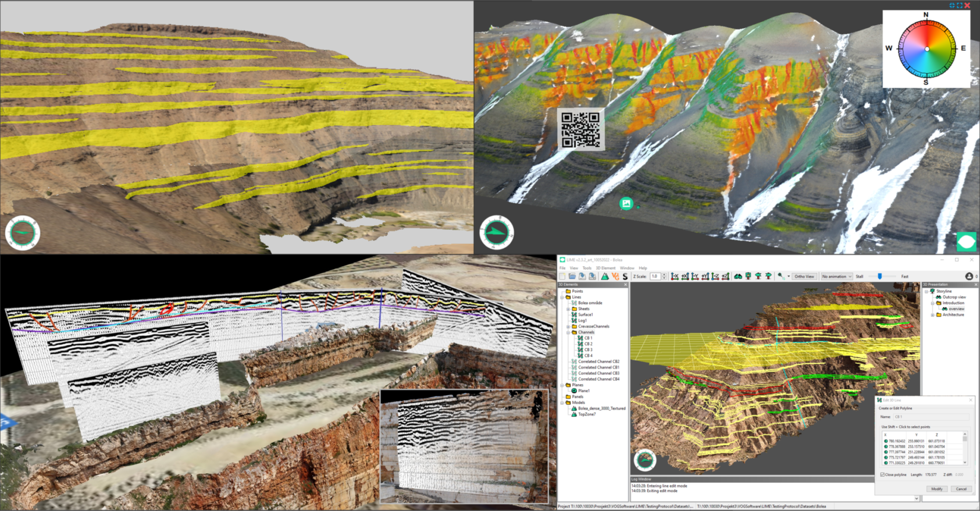Image resolution: width=980 pixels, height=511 pixels.
Task: Collapse the Storyline node
Action: point(926,291)
